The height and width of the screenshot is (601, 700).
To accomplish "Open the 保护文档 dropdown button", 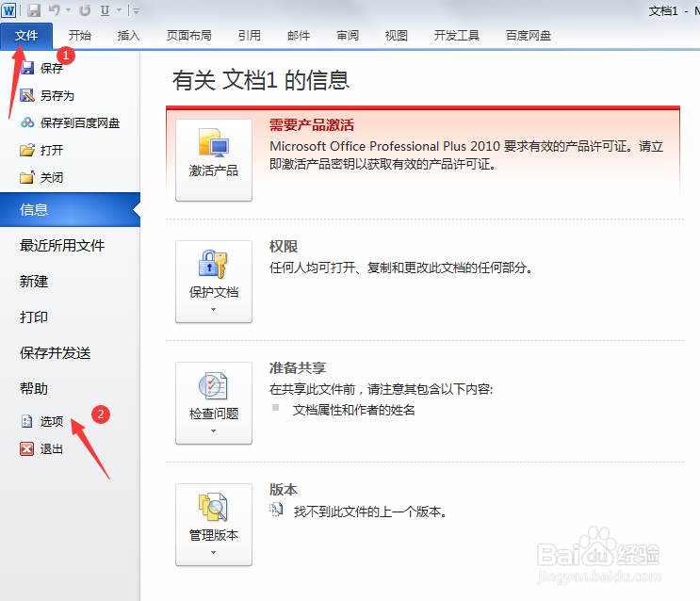I will [x=214, y=282].
